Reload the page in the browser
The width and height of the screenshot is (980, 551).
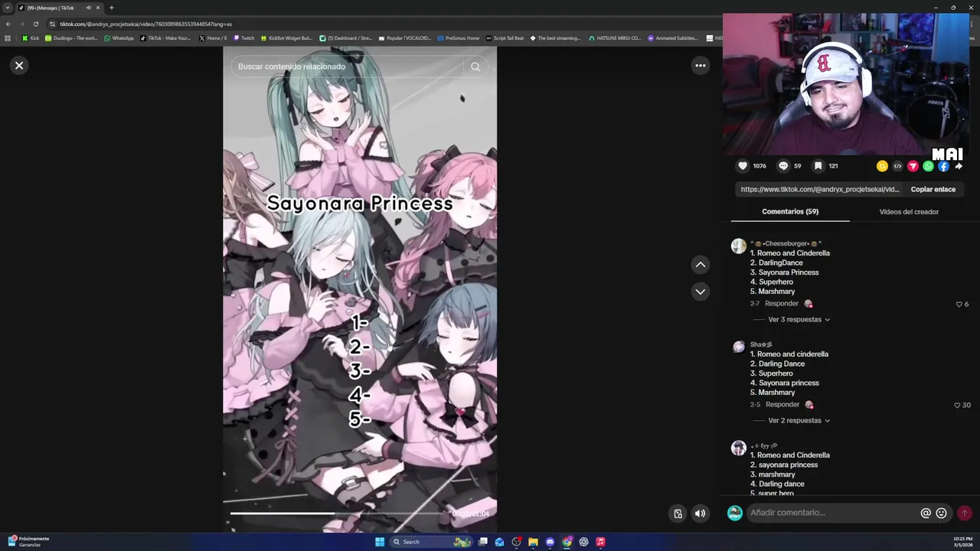[x=35, y=24]
